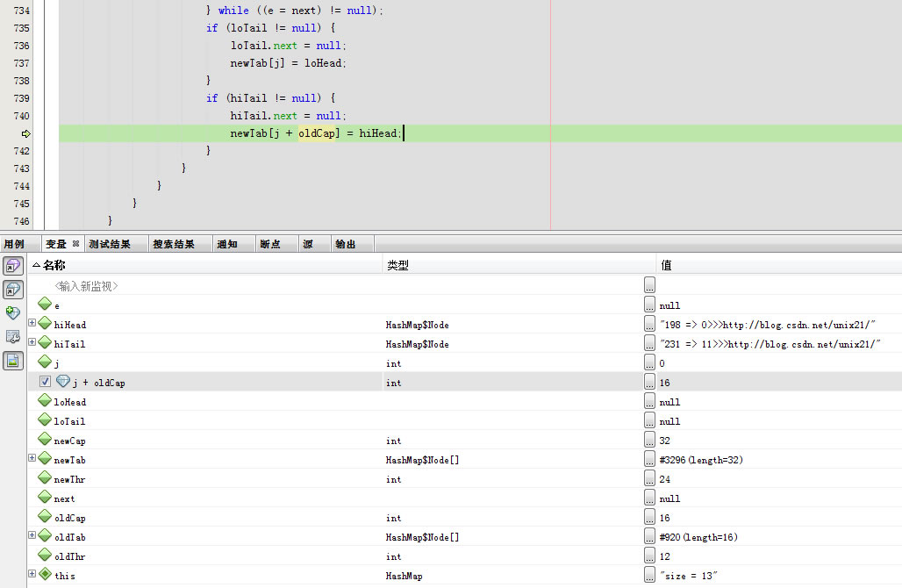Click the 类型 column header
Screen dimensions: 902x588
pos(519,265)
